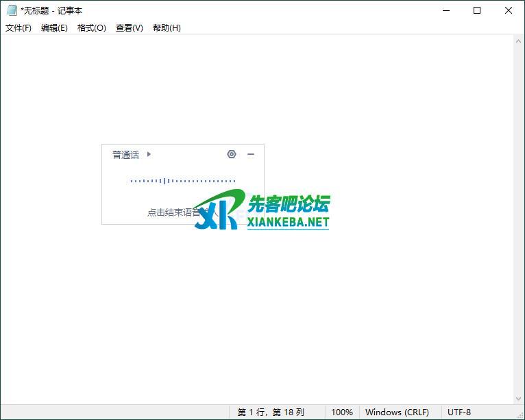Click the UTF-8 encoding status field
The height and width of the screenshot is (420, 525).
[x=459, y=412]
